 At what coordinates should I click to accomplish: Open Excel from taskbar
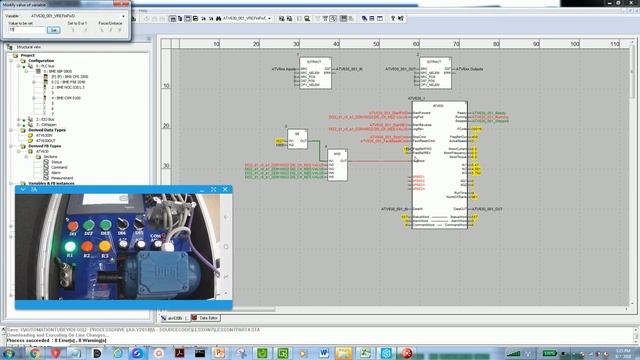tap(364, 353)
